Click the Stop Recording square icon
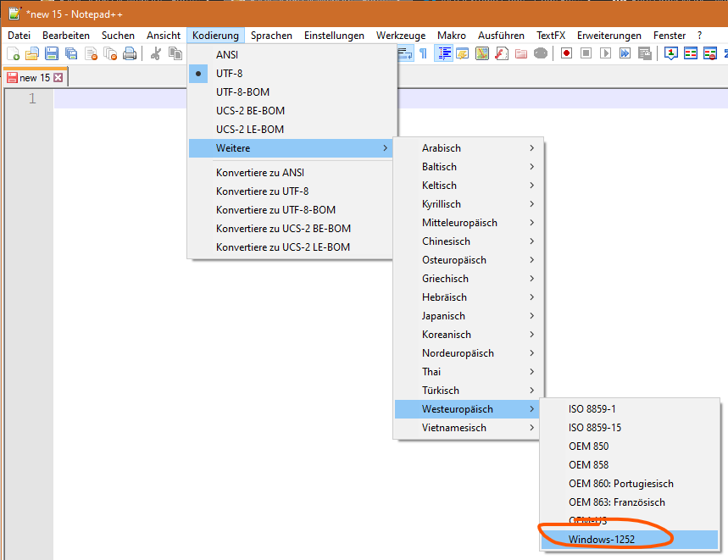The height and width of the screenshot is (560, 728). coord(586,54)
